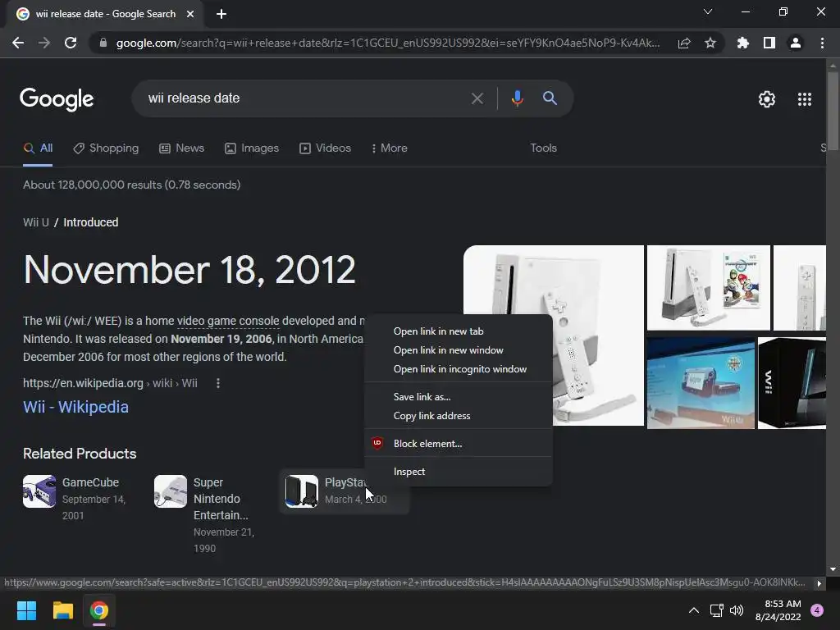Open the volume control icon
The height and width of the screenshot is (630, 840).
(x=737, y=610)
